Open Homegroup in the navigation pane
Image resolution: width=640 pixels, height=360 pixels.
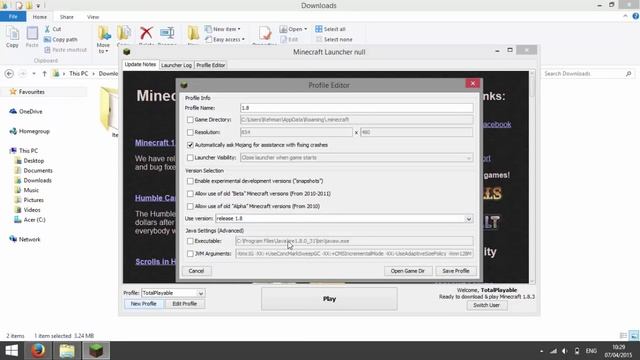pos(29,131)
